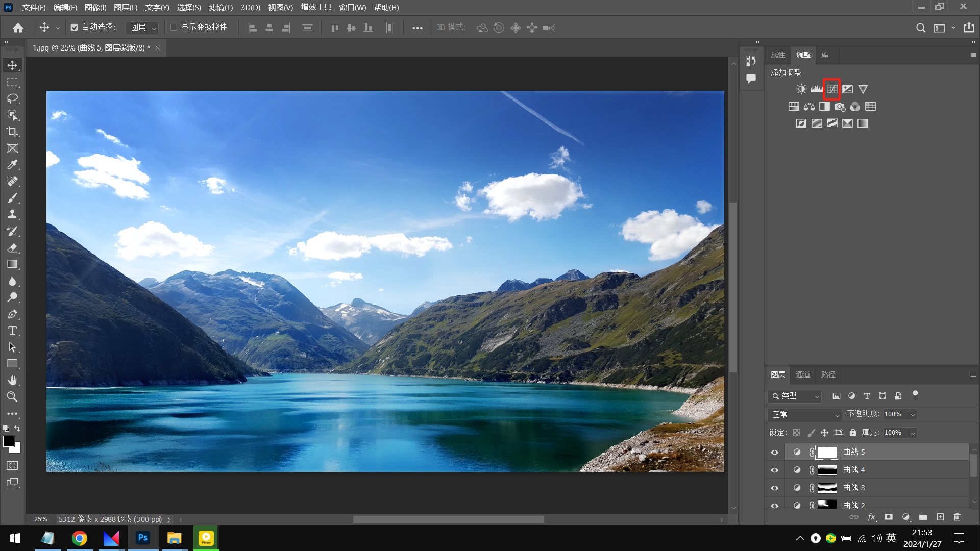Open the Adjustments panel flyout menu
980x551 pixels.
(973, 55)
